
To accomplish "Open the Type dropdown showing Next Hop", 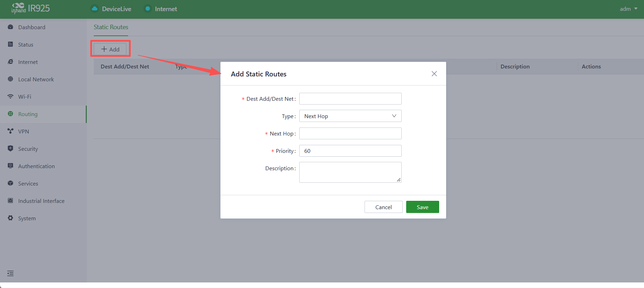I will click(350, 116).
